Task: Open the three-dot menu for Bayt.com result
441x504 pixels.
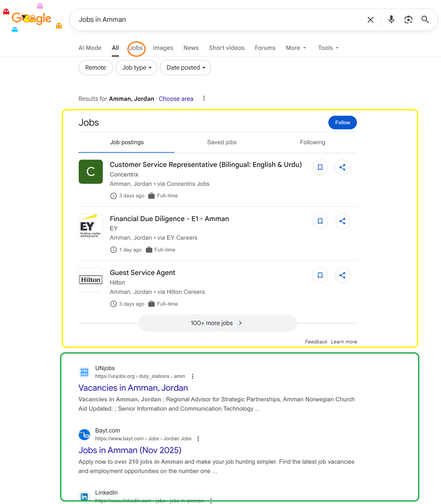Action: click(x=198, y=439)
